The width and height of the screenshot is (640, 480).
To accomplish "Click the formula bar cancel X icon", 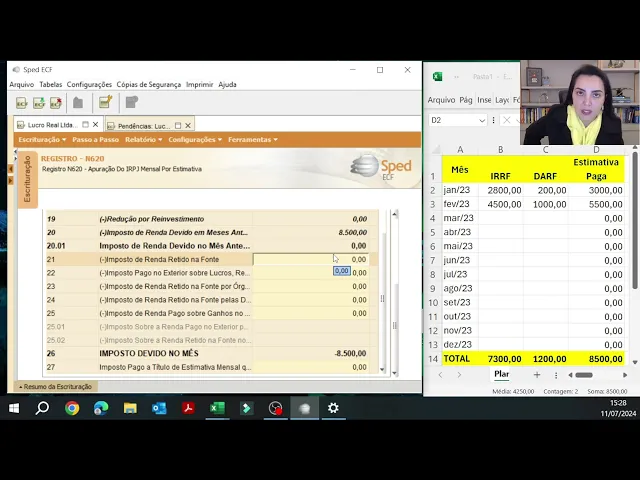I will coord(507,120).
